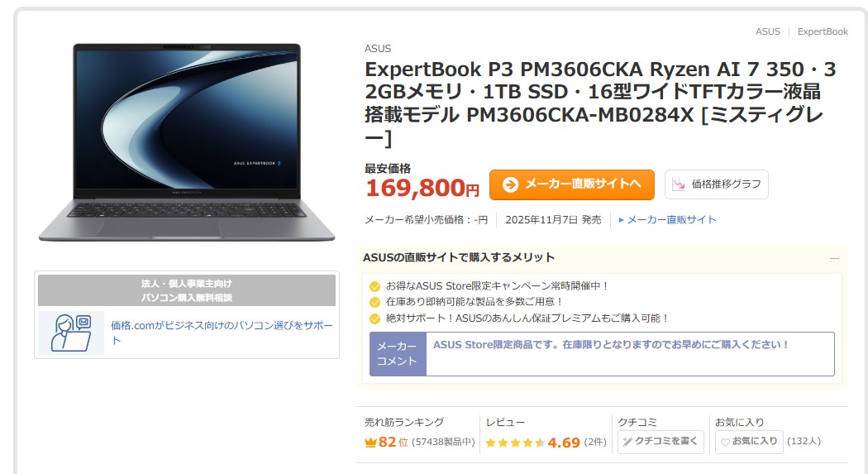This screenshot has height=474, width=868.
Task: Click the heart icon in favorites button
Action: coord(725,442)
